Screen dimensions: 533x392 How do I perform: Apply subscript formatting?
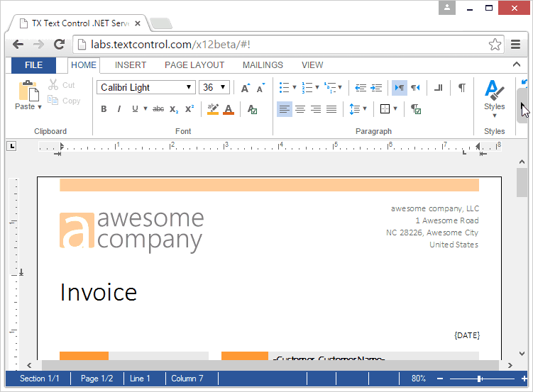pyautogui.click(x=174, y=109)
